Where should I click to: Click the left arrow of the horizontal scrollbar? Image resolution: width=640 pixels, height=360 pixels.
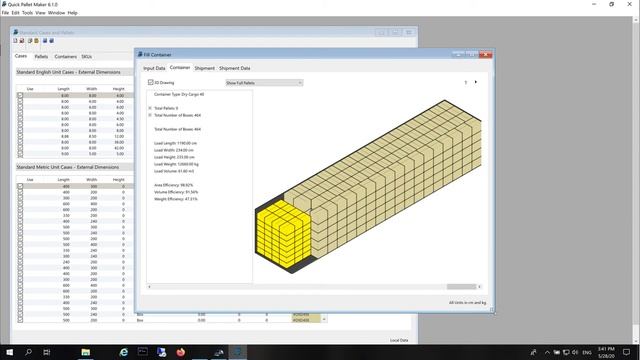[x=149, y=287]
